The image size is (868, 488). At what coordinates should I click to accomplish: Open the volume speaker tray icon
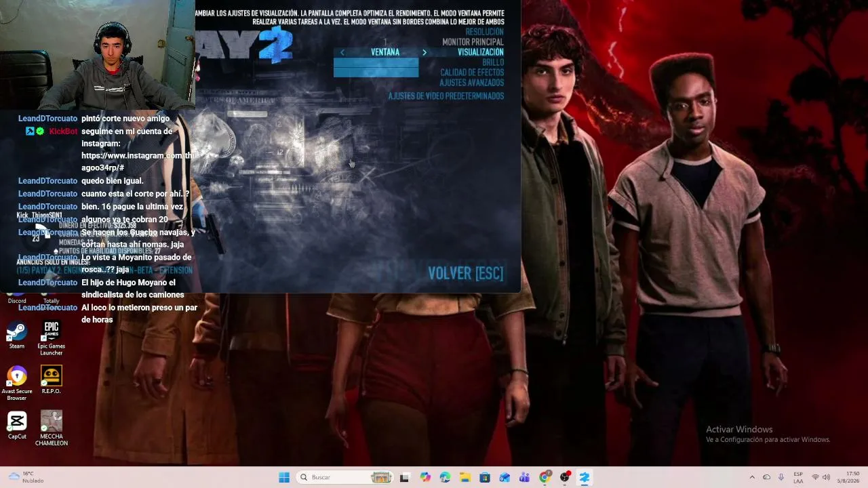(x=826, y=477)
